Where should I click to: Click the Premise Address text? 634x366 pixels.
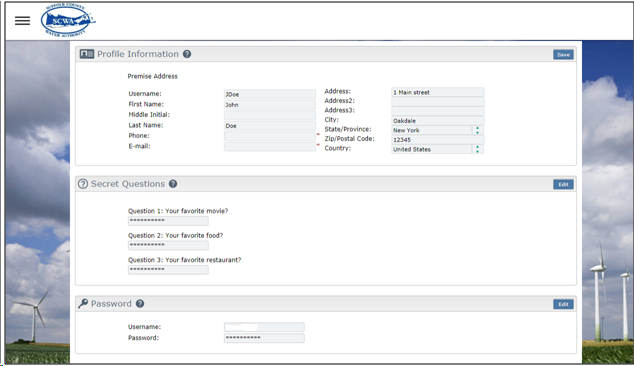pyautogui.click(x=152, y=76)
